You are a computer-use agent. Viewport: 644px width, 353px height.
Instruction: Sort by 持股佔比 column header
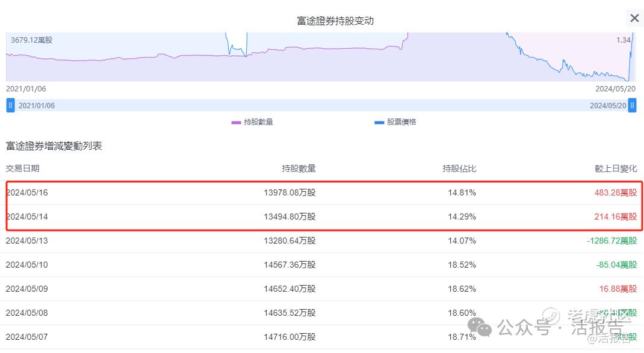459,168
